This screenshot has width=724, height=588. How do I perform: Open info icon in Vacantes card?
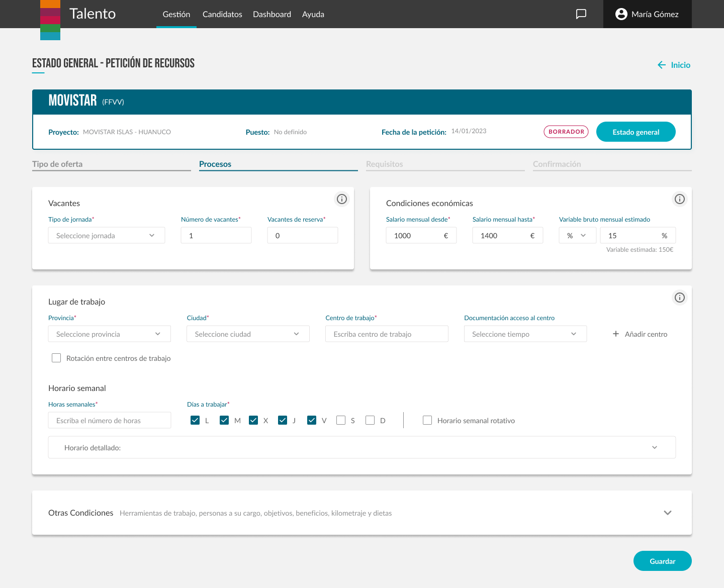point(342,199)
